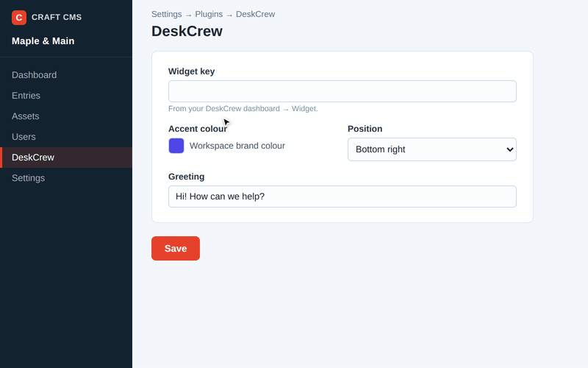Click the CRAFT CMS header text
Image resolution: width=588 pixels, height=368 pixels.
57,17
